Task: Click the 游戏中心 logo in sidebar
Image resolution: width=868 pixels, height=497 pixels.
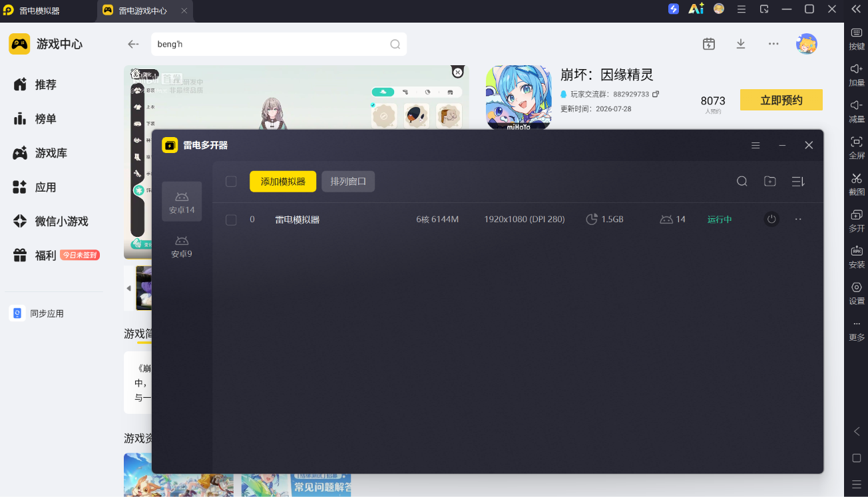Action: tap(19, 44)
